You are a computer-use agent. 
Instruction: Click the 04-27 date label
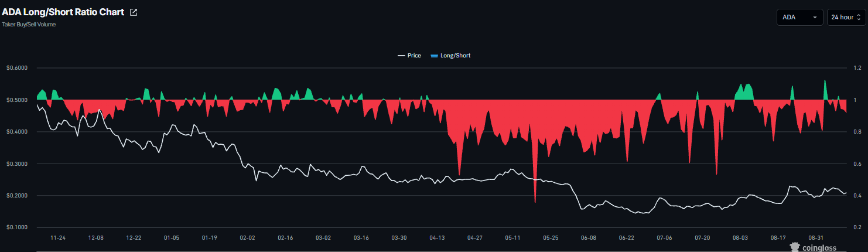pyautogui.click(x=474, y=239)
